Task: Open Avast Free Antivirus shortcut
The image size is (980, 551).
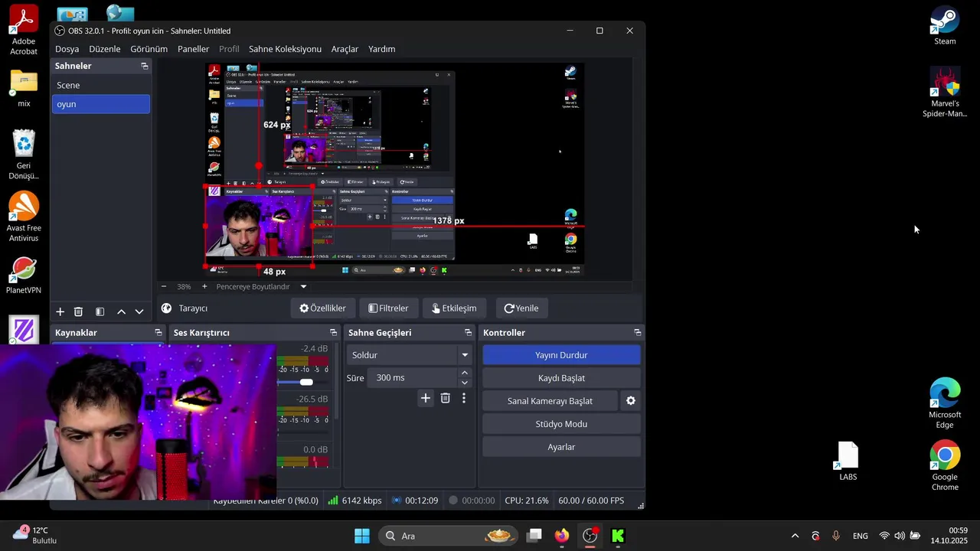Action: (24, 217)
